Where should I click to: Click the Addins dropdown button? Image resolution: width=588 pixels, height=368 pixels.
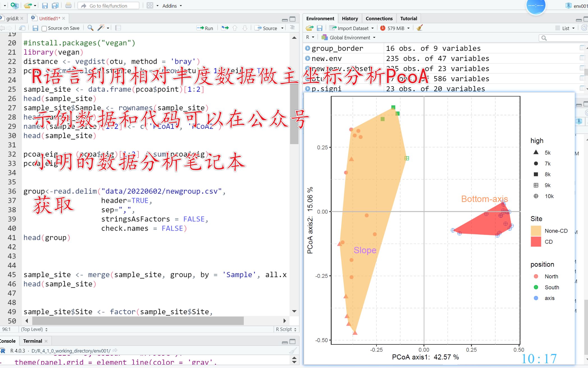(x=172, y=6)
